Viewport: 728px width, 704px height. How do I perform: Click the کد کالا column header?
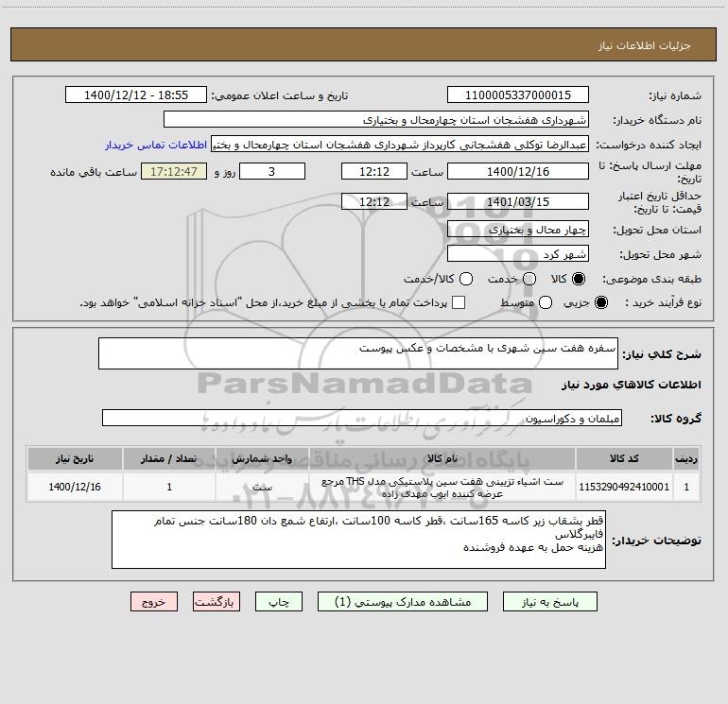tap(624, 458)
